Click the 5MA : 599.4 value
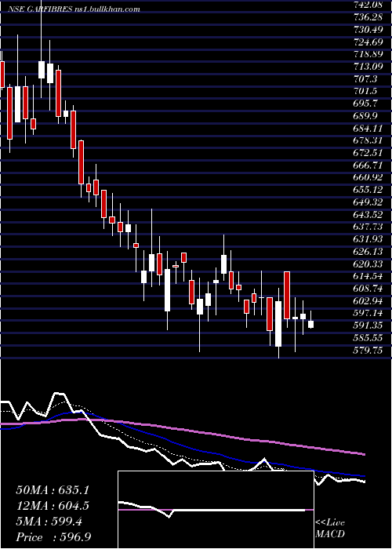 [49, 522]
